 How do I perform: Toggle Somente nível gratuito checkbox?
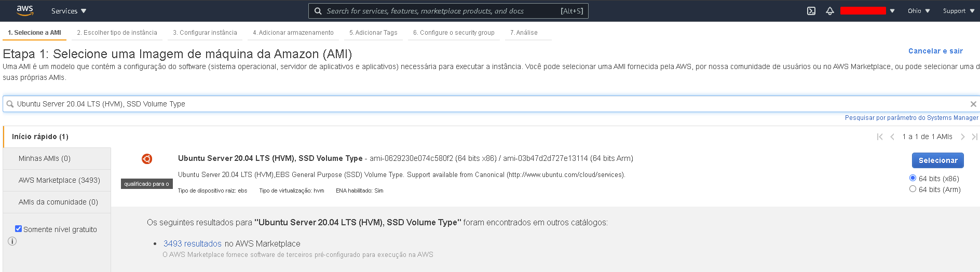click(18, 229)
